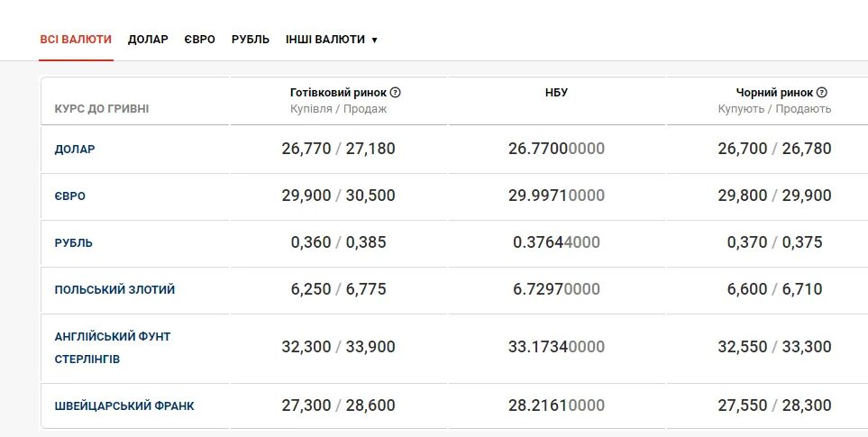Click the Swiss franc black market rate
The image size is (868, 437).
click(774, 405)
